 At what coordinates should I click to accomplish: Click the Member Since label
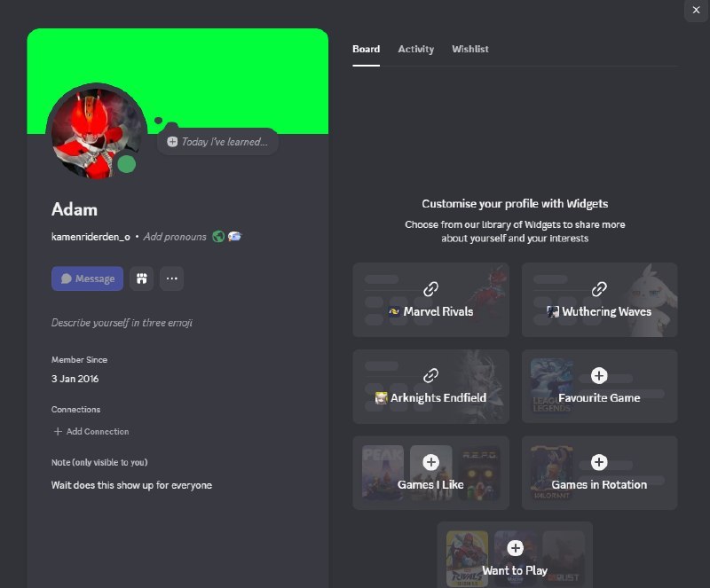coord(79,360)
